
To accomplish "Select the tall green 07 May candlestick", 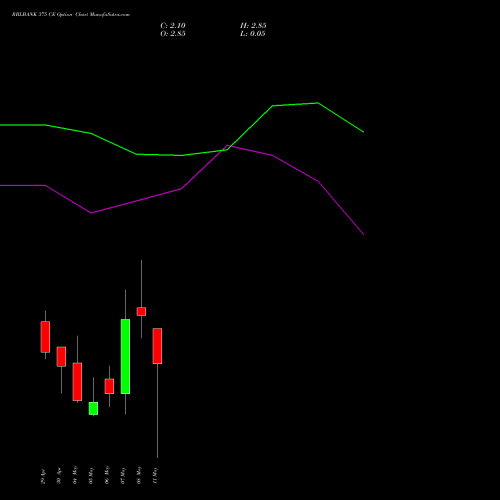I will click(125, 357).
